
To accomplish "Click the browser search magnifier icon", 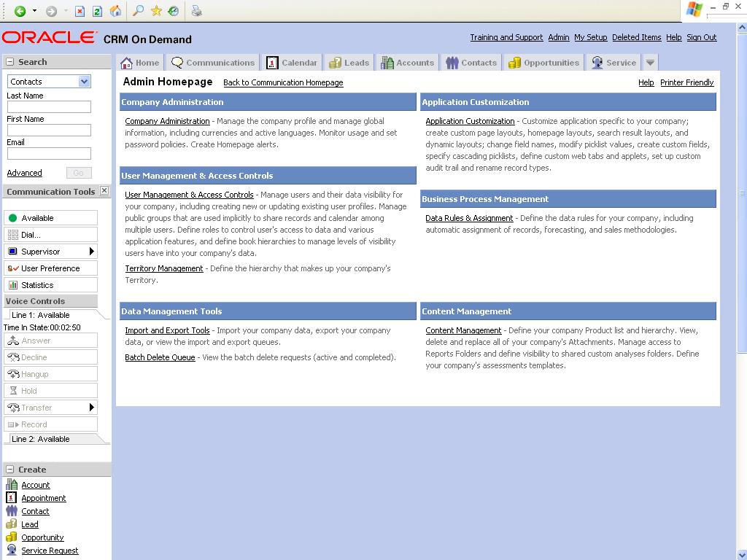I will (138, 11).
